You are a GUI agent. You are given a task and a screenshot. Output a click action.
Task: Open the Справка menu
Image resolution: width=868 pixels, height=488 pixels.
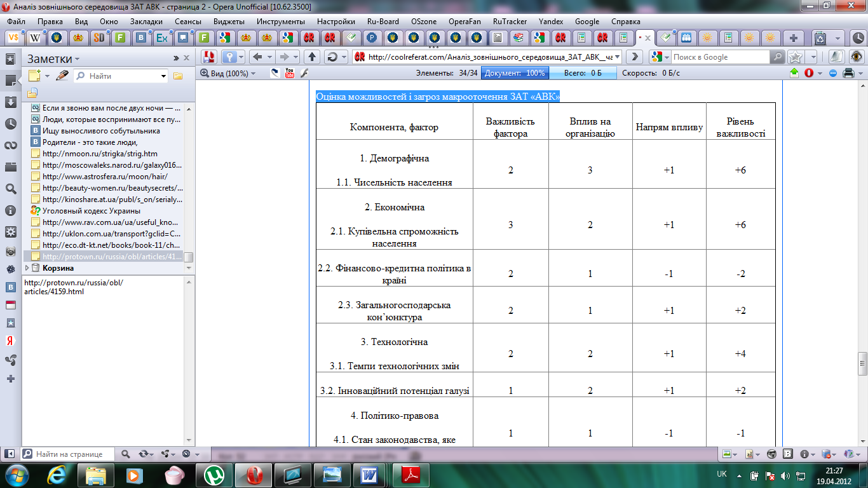pos(625,21)
